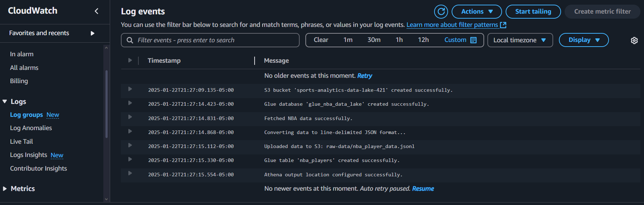Click message 'Fetched NBA data successfully.'
The image size is (644, 205).
pos(308,118)
